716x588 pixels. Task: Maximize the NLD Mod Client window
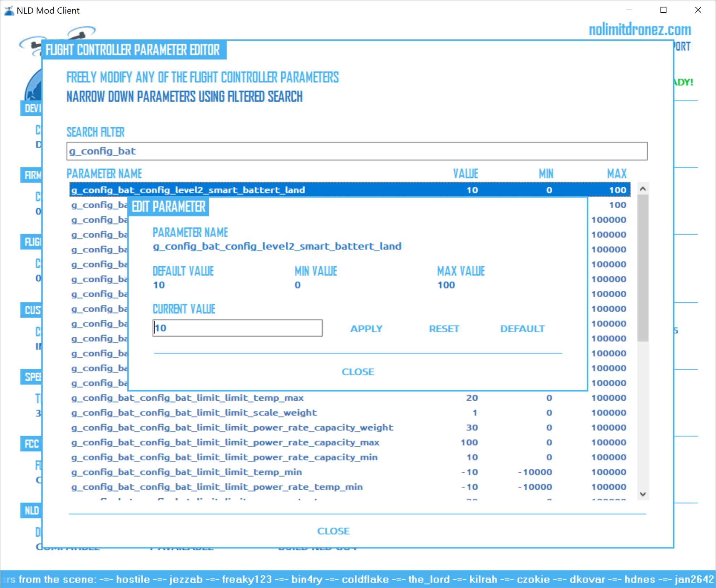coord(663,10)
